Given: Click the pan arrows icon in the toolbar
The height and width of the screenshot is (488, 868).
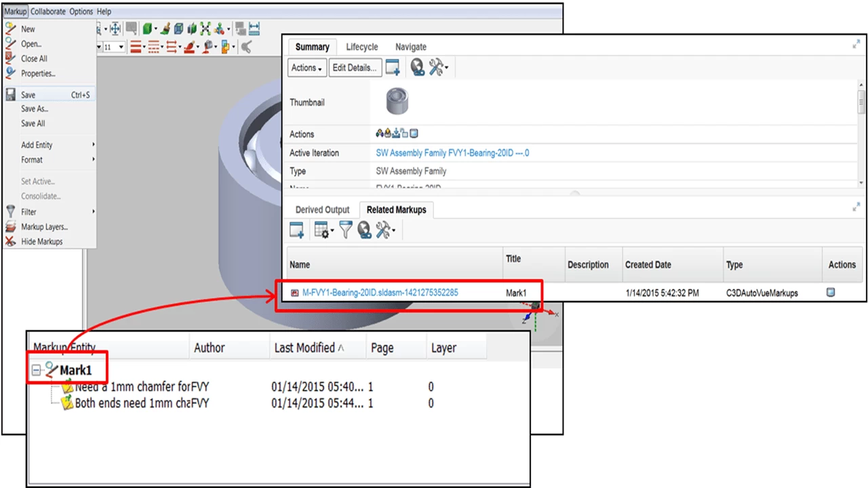Looking at the screenshot, I should [x=115, y=28].
